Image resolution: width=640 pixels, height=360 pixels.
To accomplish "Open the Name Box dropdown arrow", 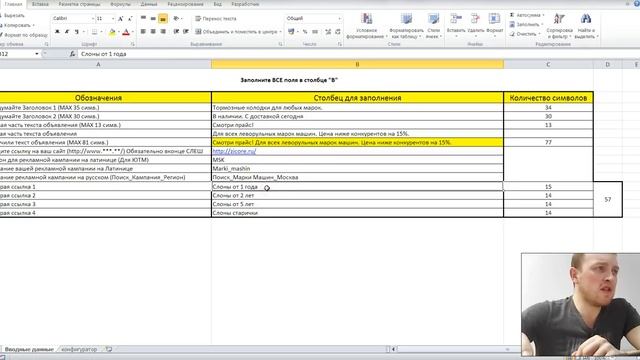I will coord(37,54).
